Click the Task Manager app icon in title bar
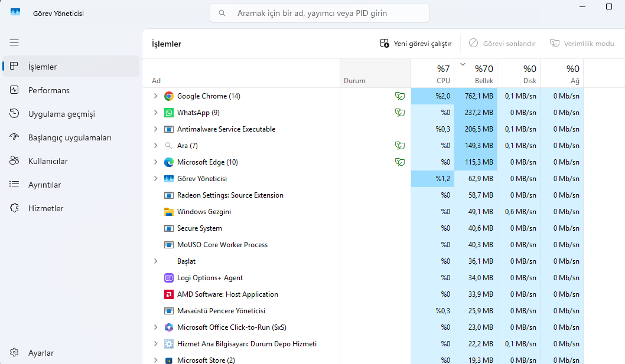Viewport: 625px width, 364px height. 15,13
